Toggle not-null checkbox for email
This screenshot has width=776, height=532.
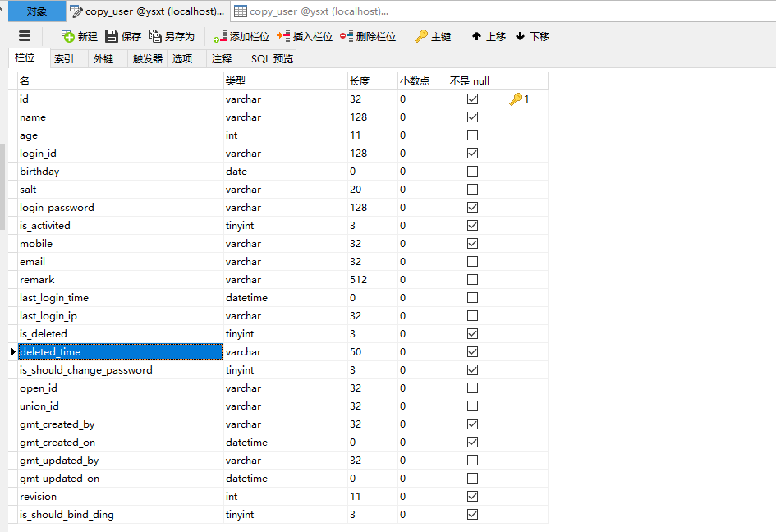point(473,261)
